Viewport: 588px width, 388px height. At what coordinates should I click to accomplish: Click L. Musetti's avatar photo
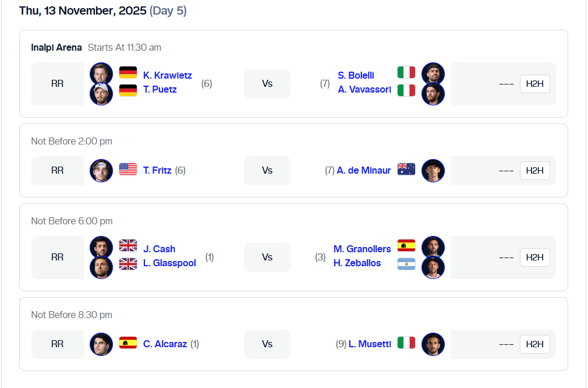click(433, 344)
